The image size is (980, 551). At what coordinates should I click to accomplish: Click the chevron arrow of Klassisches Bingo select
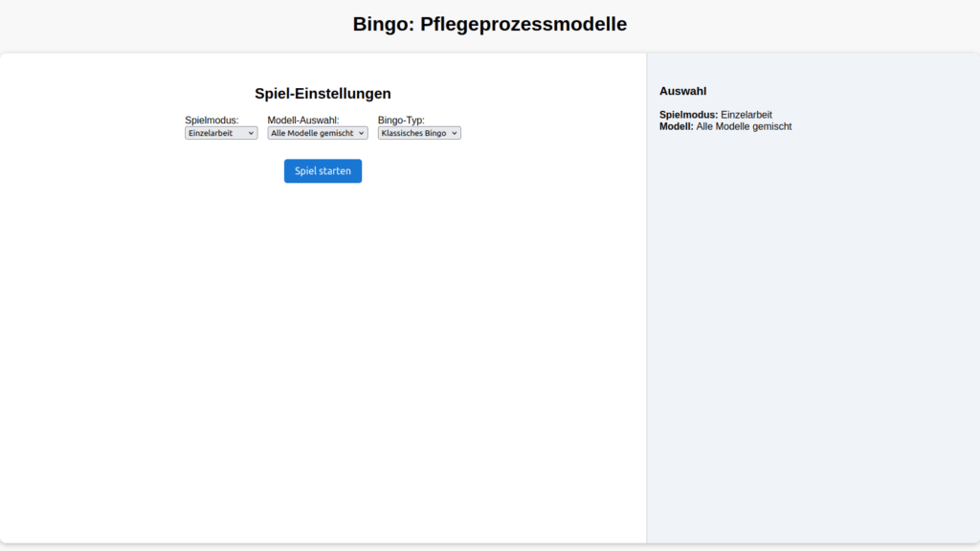click(x=455, y=133)
